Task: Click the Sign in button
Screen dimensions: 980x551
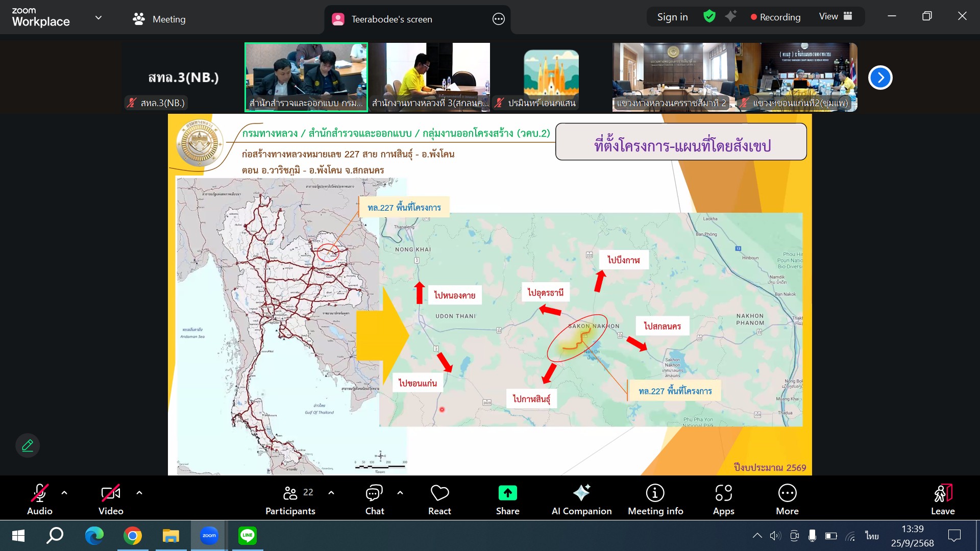Action: point(672,17)
